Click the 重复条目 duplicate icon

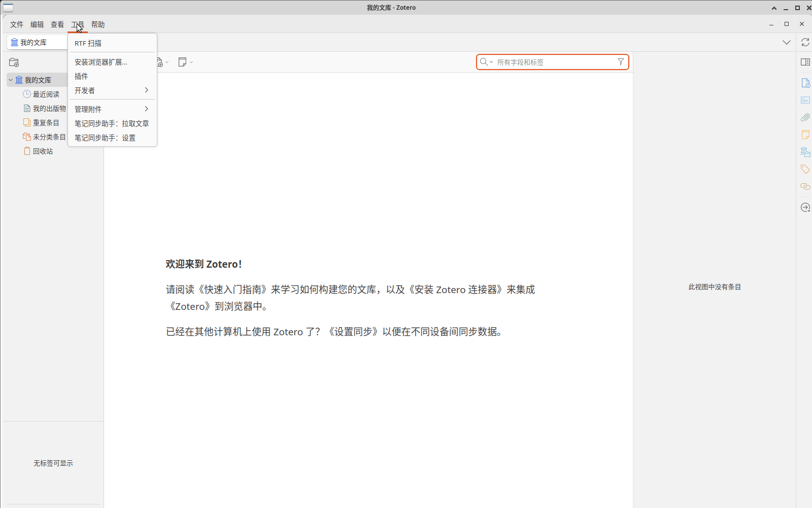(x=27, y=122)
